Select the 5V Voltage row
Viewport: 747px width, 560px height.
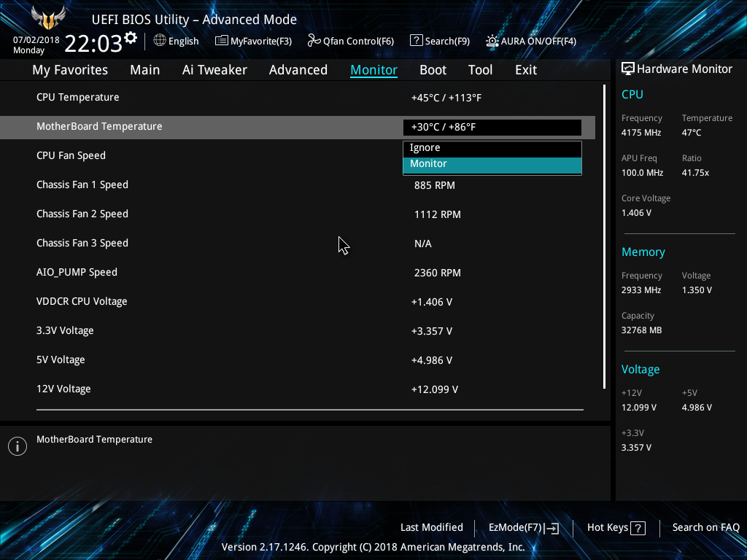[298, 359]
